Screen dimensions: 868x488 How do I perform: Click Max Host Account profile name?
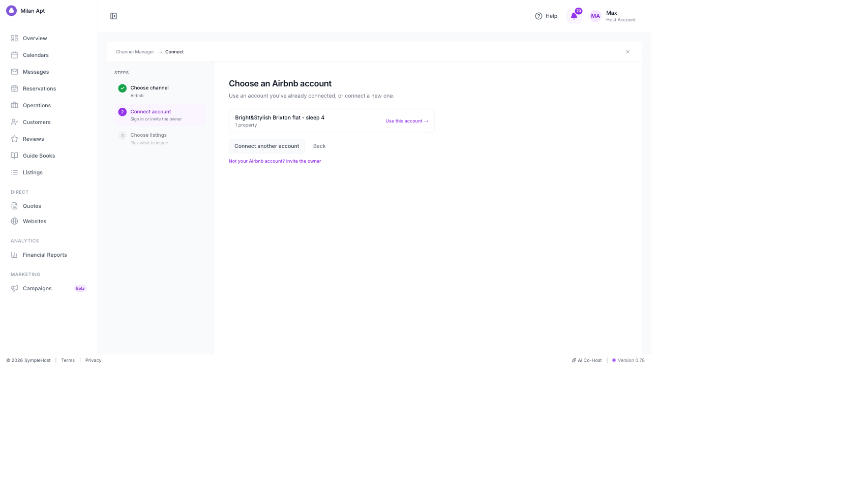(621, 16)
